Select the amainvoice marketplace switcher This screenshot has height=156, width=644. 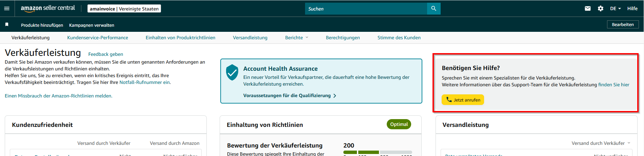pos(124,8)
